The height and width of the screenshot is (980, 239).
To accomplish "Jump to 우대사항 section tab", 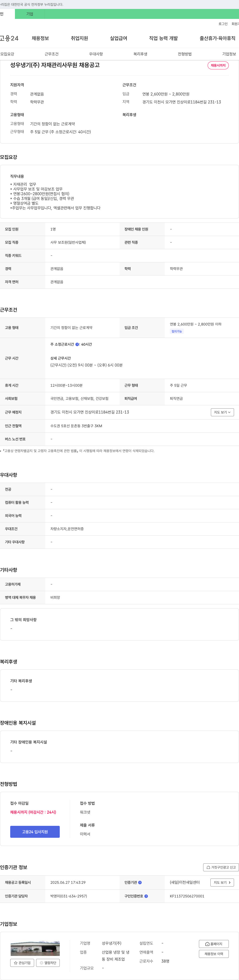I will 96,54.
